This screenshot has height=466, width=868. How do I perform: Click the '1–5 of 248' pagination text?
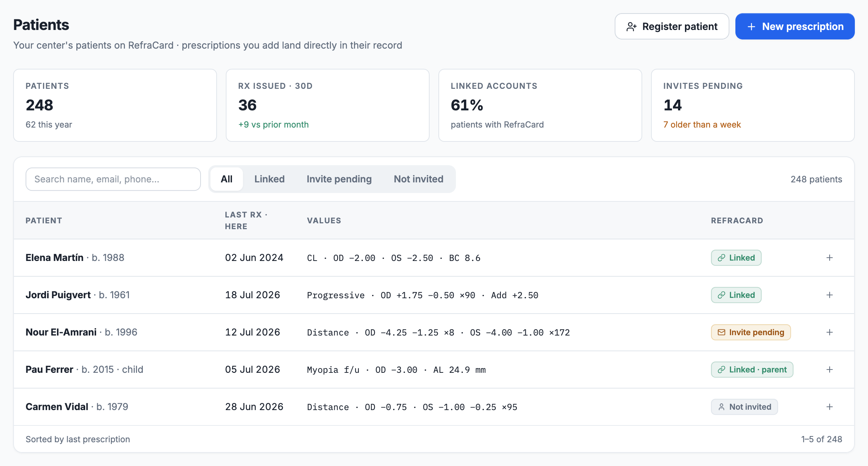[822, 439]
